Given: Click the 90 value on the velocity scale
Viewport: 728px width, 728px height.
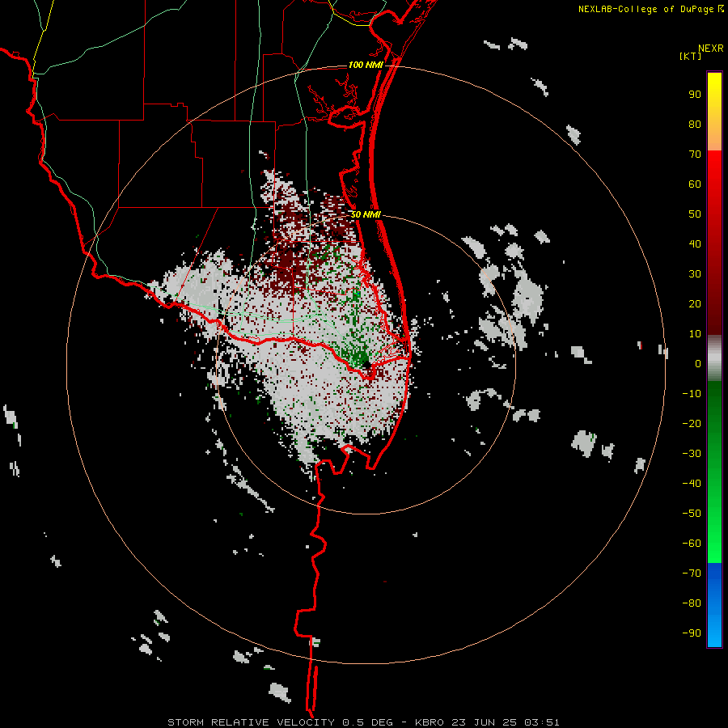Looking at the screenshot, I should tap(695, 95).
